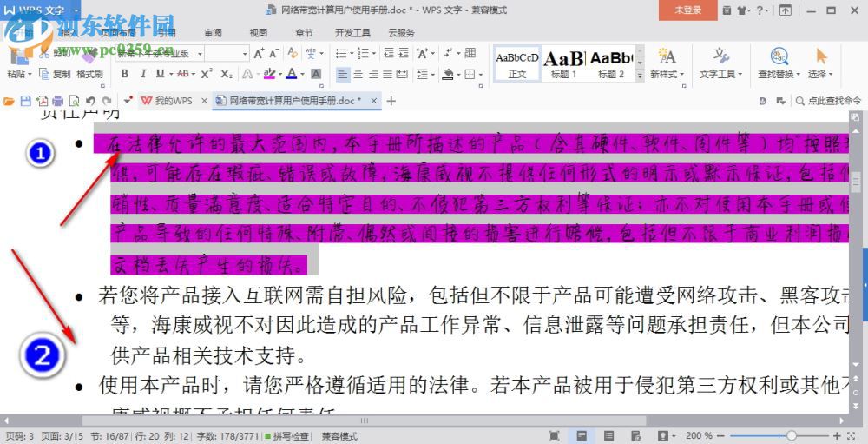Toggle underline on selected text
The image size is (868, 444).
tap(160, 74)
